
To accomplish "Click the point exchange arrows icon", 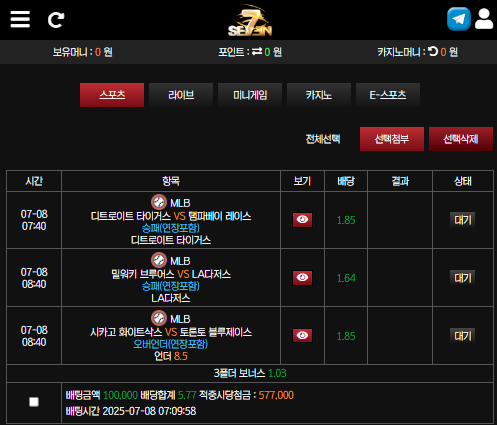I will tap(257, 52).
